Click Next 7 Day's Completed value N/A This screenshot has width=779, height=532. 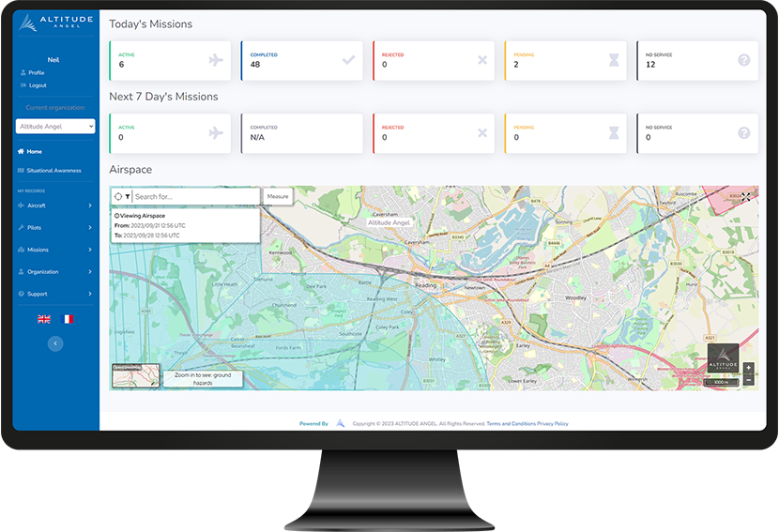pos(257,137)
